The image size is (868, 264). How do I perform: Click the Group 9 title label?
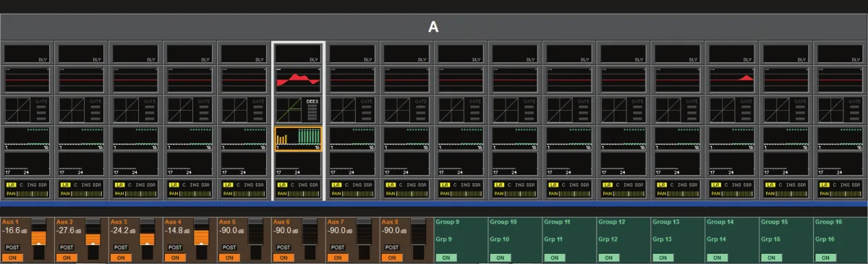coord(447,222)
